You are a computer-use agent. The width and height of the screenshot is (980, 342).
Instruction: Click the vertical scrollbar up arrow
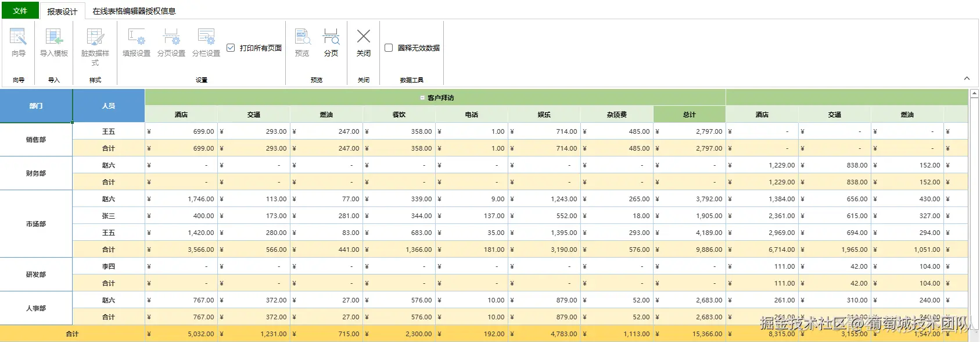974,94
